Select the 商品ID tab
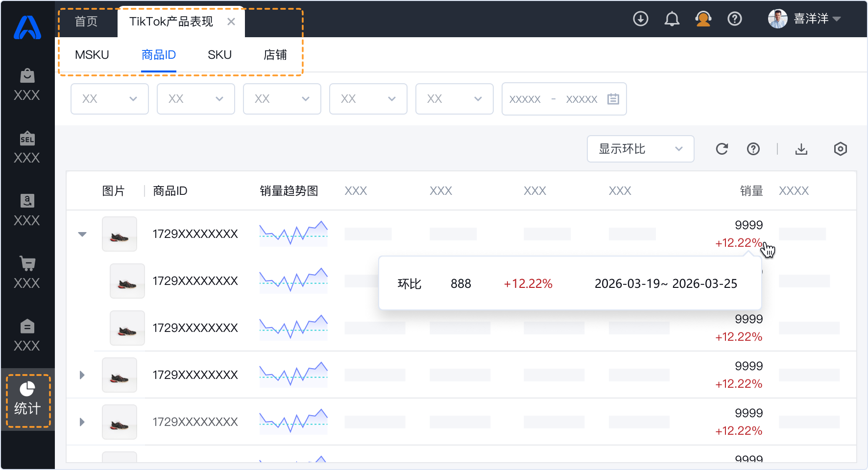868x470 pixels. (x=159, y=55)
